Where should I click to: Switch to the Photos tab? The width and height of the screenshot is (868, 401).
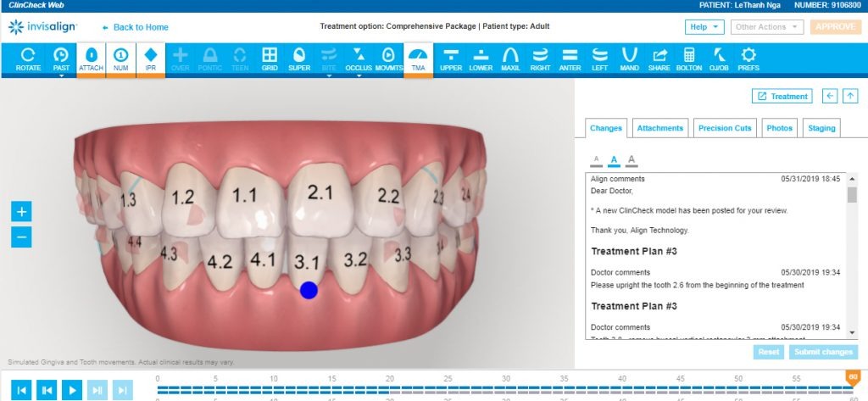click(x=780, y=128)
